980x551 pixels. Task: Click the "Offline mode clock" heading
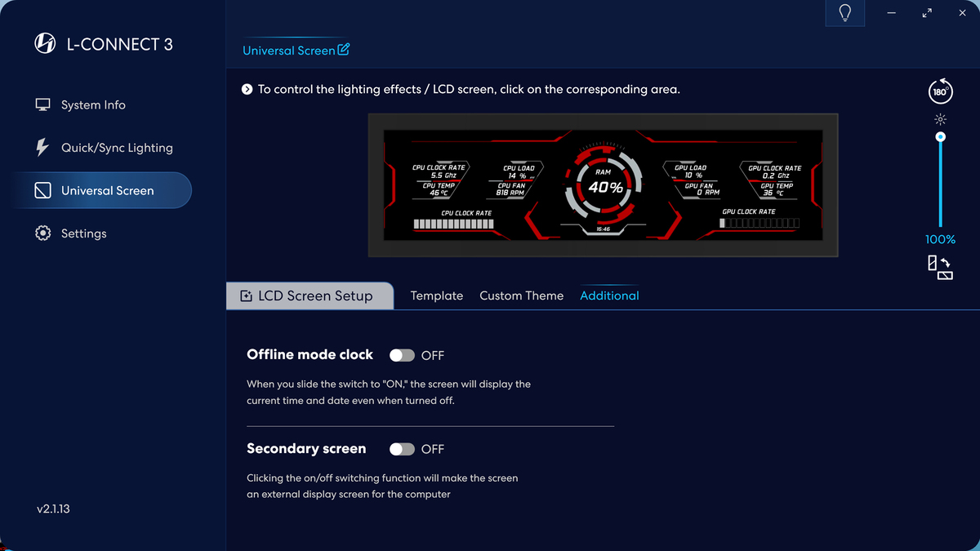[x=310, y=354]
